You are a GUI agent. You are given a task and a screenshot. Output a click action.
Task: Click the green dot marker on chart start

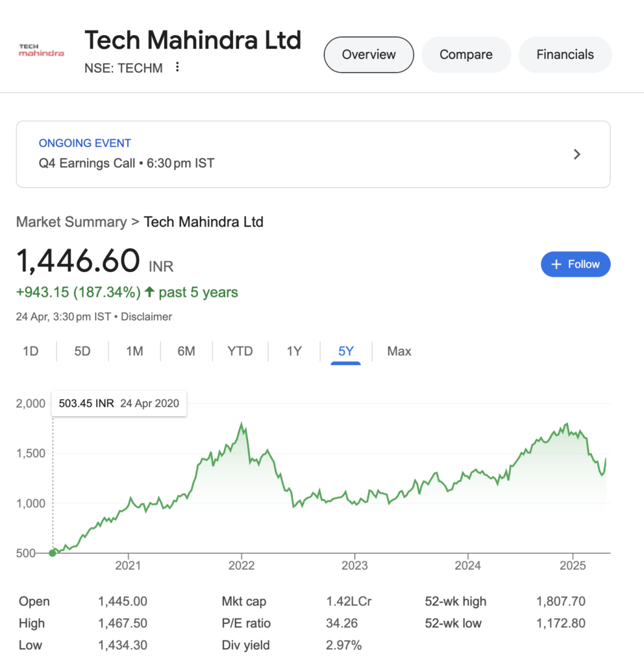tap(53, 553)
